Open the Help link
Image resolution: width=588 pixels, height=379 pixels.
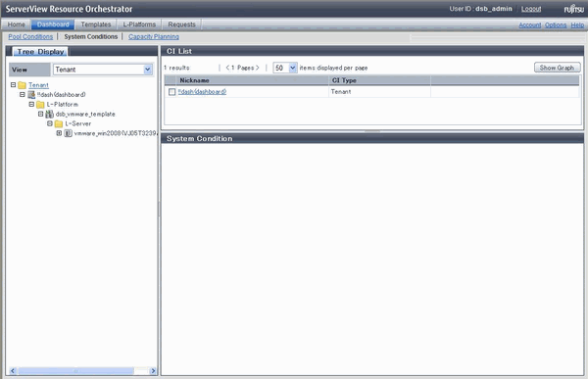click(577, 25)
